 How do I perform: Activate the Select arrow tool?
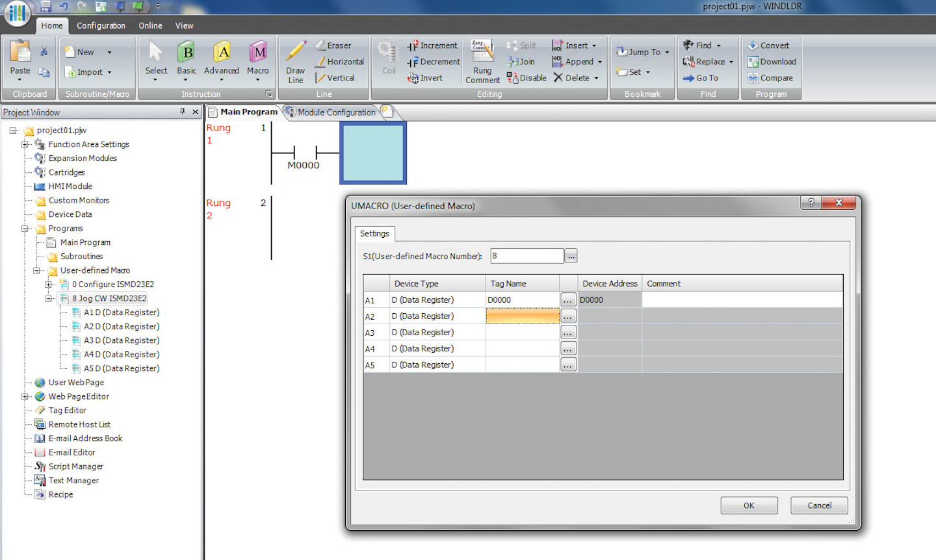[156, 53]
